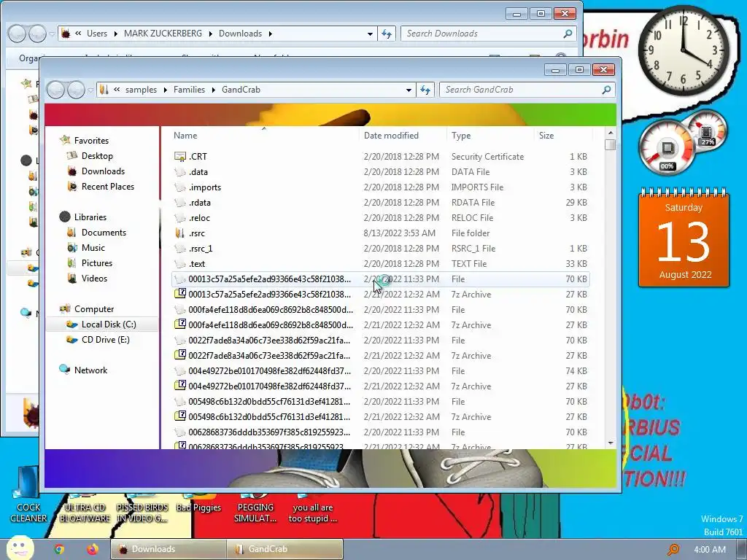Image resolution: width=747 pixels, height=560 pixels.
Task: Sort files by the Name column
Action: (x=185, y=135)
